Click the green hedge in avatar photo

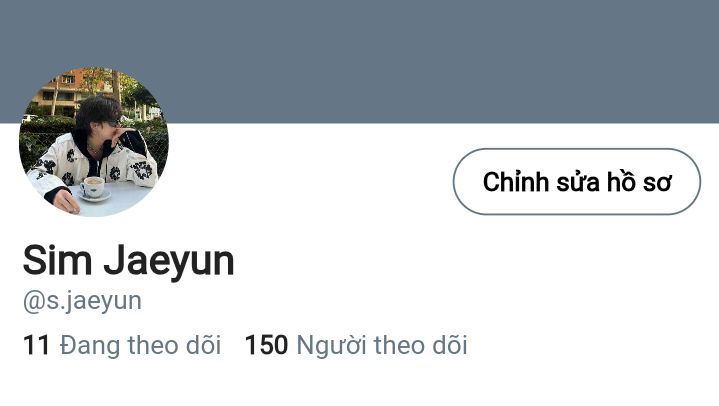coord(41,142)
